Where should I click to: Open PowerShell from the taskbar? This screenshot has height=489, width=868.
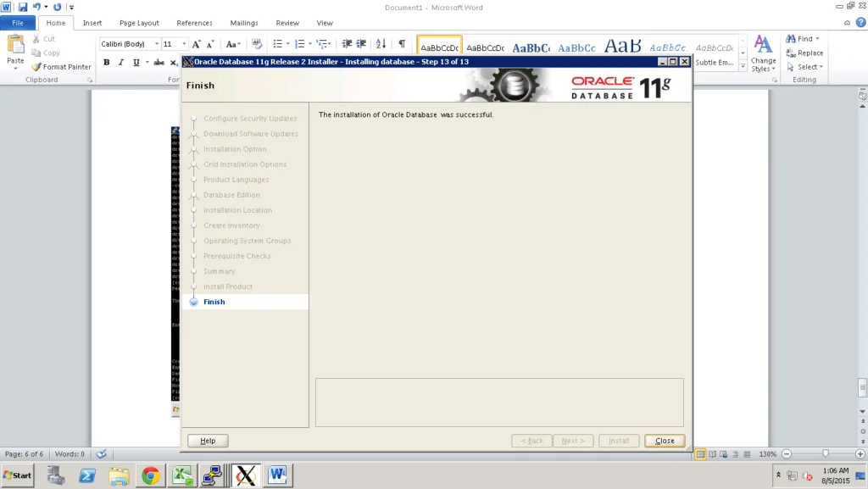click(87, 475)
